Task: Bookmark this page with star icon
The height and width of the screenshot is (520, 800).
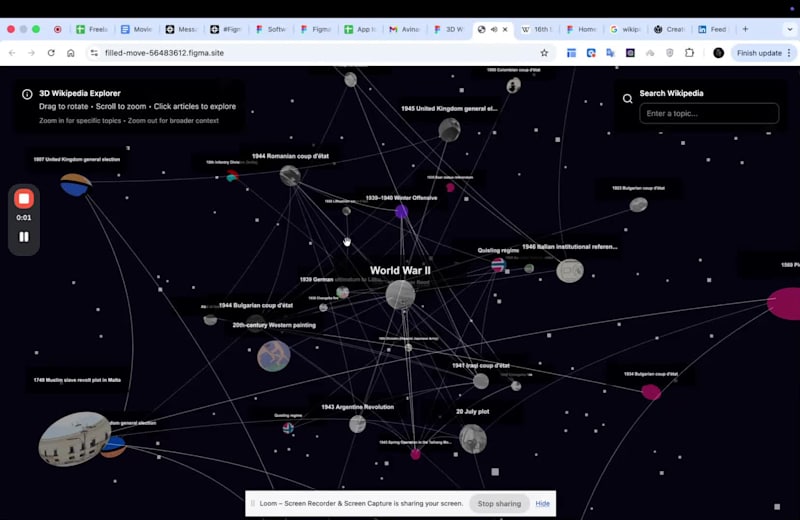Action: click(x=544, y=53)
